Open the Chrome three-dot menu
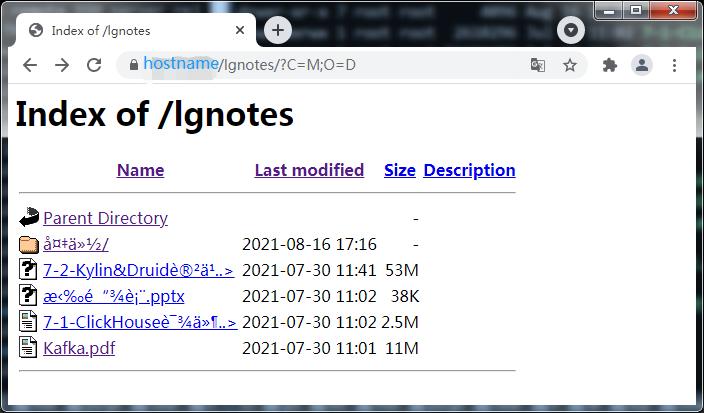Viewport: 704px width, 413px height. pyautogui.click(x=675, y=65)
